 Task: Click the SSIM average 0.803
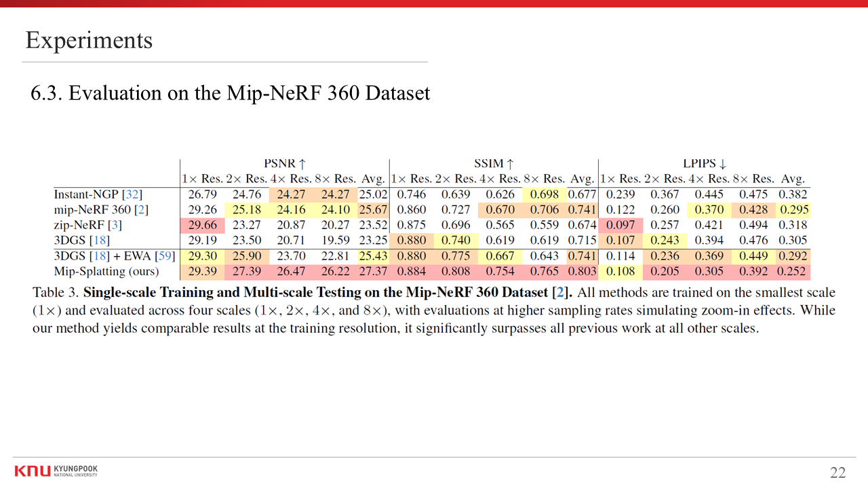pos(582,271)
